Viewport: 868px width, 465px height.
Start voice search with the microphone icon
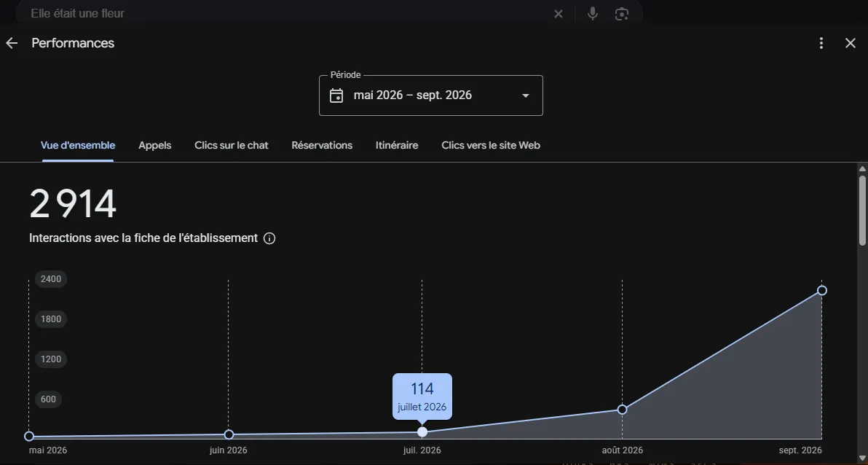point(592,13)
